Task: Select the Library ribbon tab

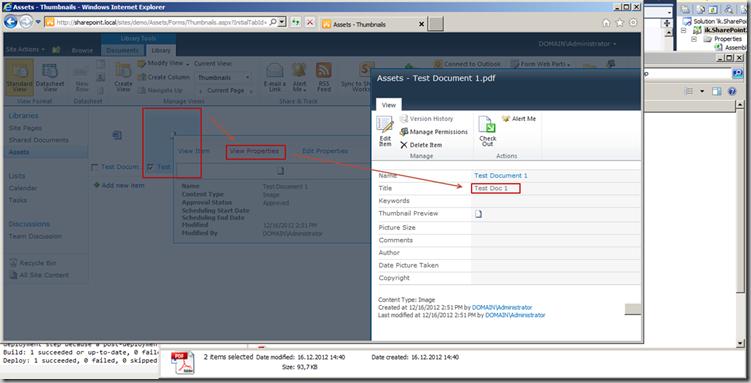Action: click(x=161, y=50)
